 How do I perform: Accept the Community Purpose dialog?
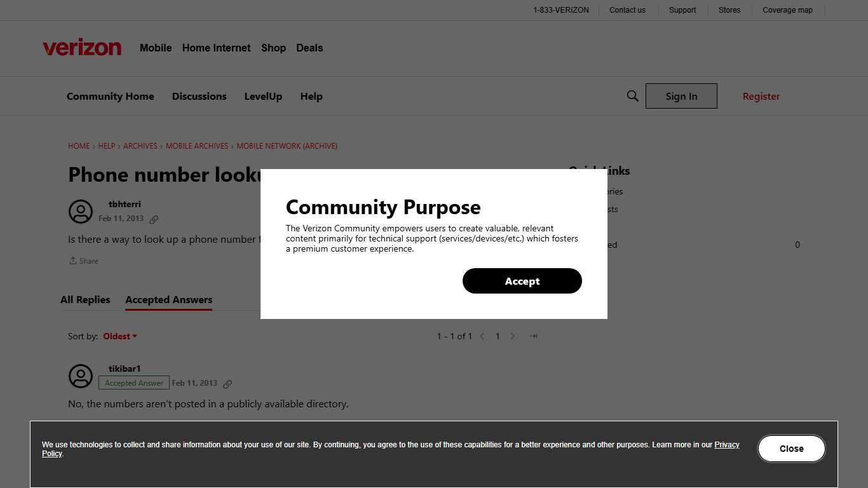[522, 281]
